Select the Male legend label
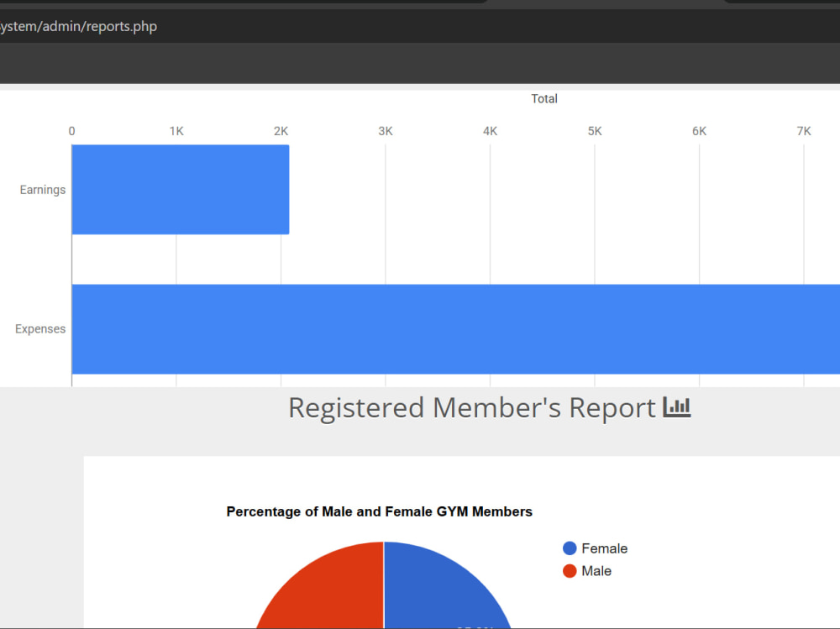840x629 pixels. (x=596, y=571)
